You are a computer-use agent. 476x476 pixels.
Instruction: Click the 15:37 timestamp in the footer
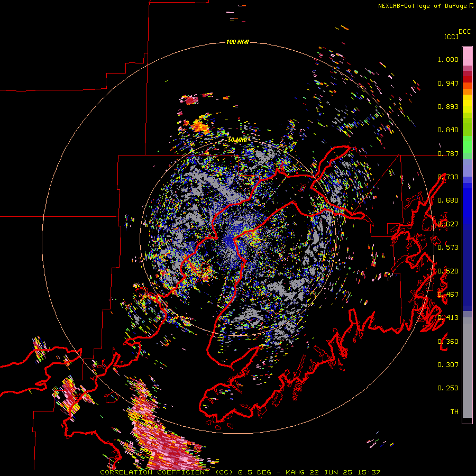click(369, 472)
